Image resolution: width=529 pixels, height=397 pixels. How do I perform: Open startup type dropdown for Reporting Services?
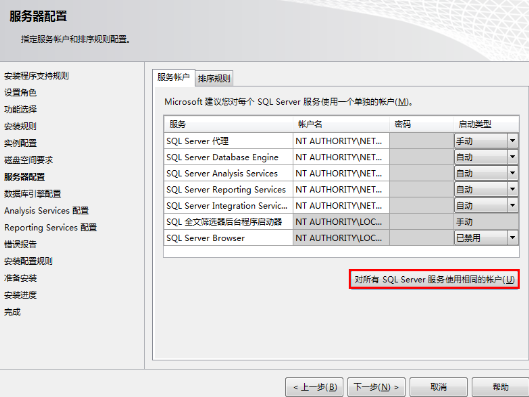(x=512, y=190)
